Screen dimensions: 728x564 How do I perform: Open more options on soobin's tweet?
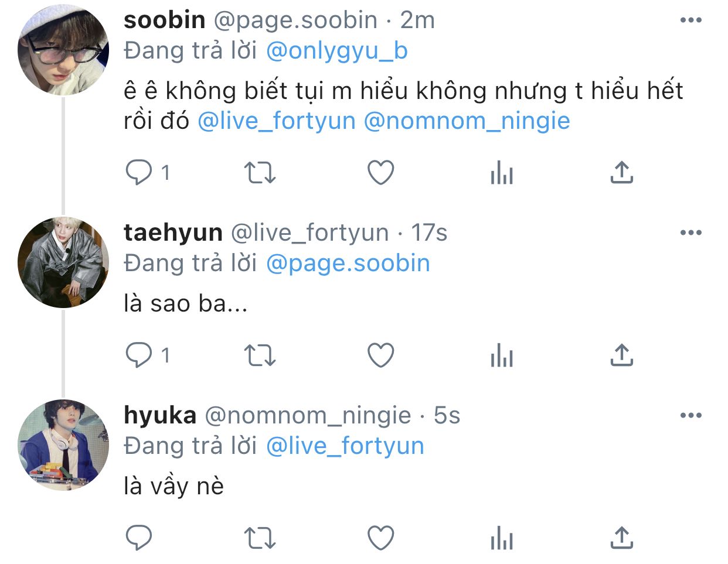click(x=691, y=20)
